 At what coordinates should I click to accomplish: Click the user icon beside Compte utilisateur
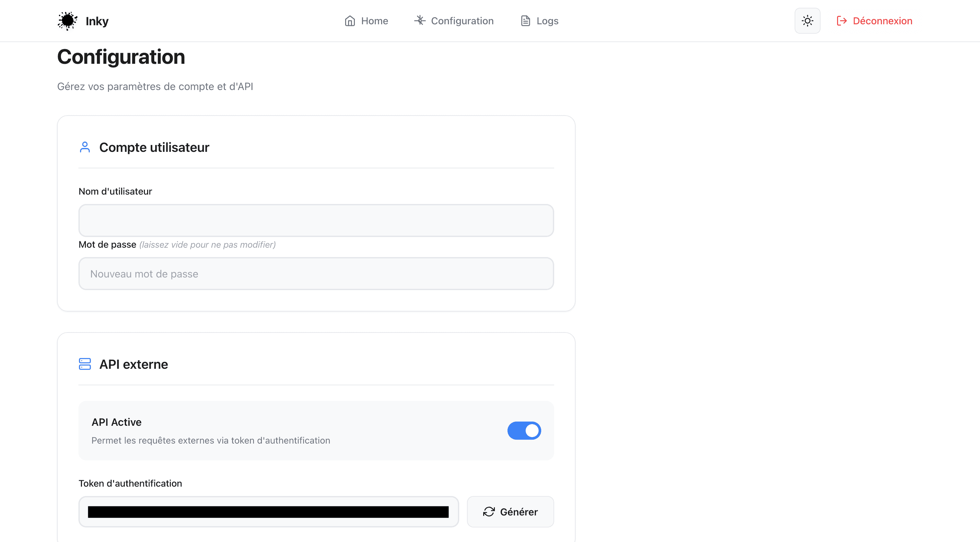click(x=85, y=147)
